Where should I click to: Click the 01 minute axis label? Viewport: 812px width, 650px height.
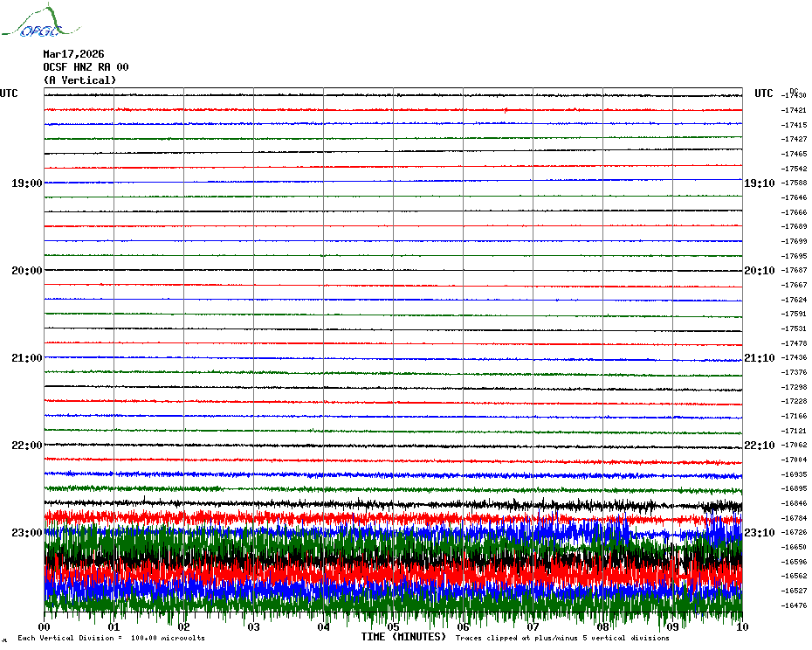coord(114,626)
